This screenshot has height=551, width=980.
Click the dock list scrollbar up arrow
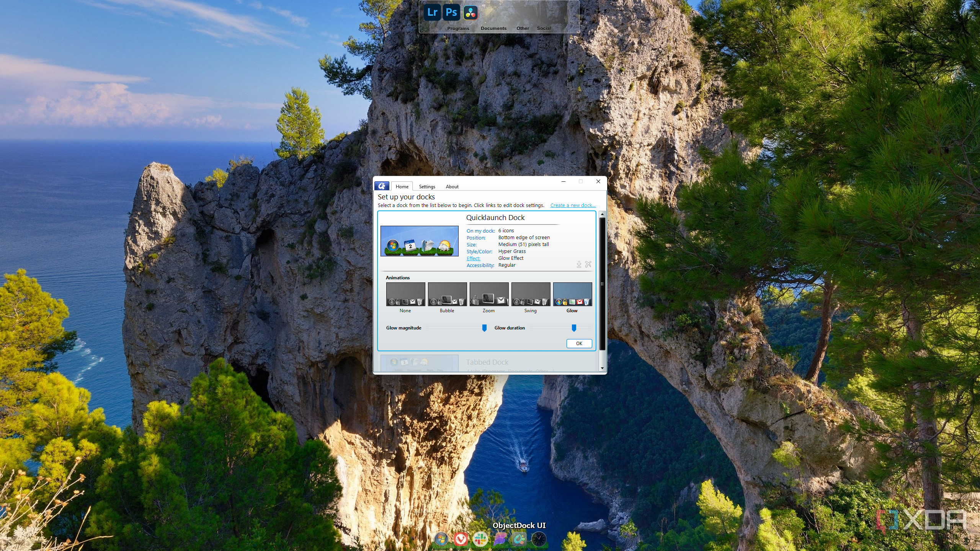pos(602,214)
